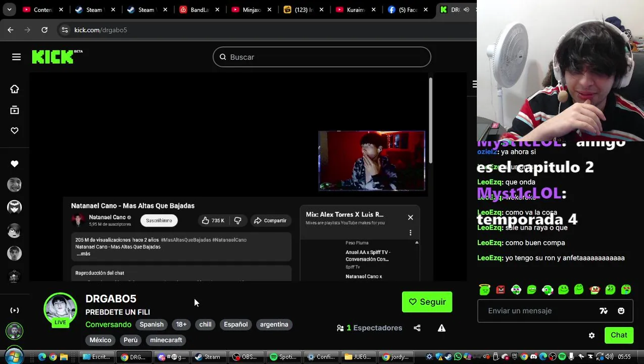Open chat settings gear icon
Screen dimensions: 644x364
[x=591, y=335]
